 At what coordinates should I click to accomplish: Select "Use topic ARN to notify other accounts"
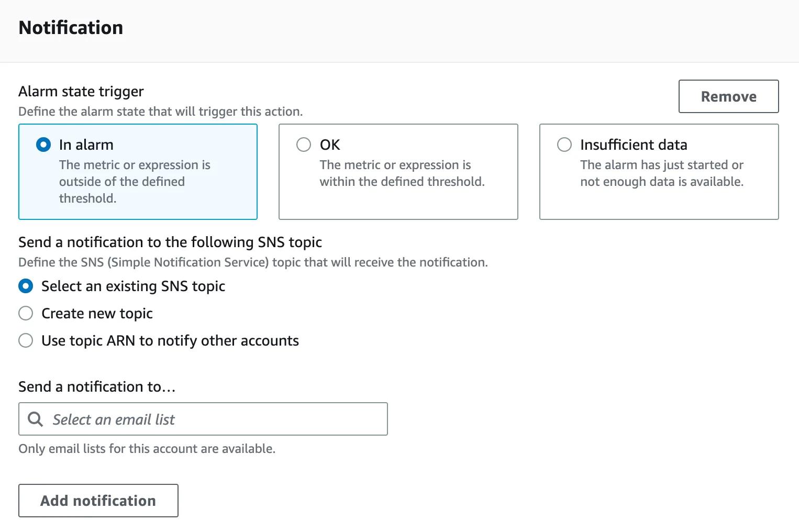click(x=26, y=340)
